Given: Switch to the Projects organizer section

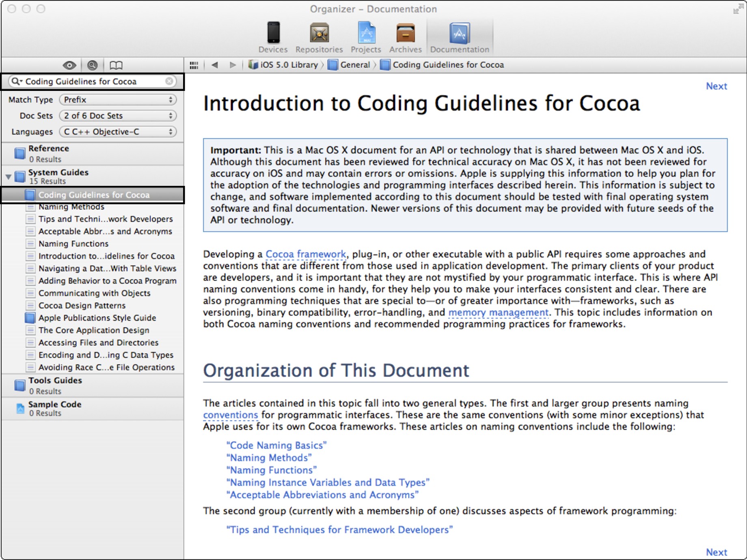Looking at the screenshot, I should point(366,37).
